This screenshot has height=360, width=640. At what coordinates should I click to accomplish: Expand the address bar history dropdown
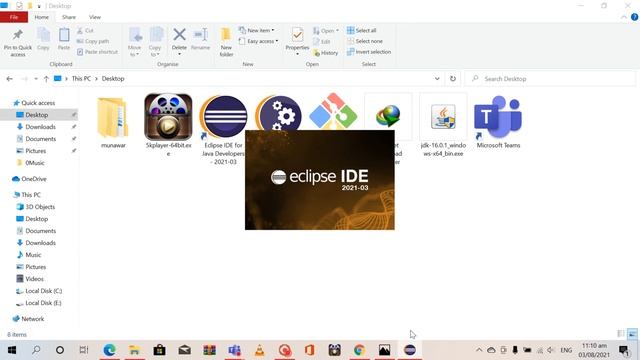coord(437,78)
